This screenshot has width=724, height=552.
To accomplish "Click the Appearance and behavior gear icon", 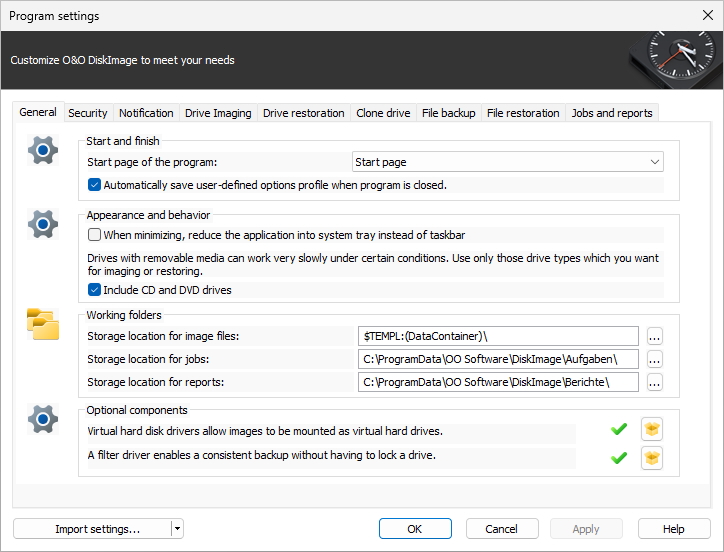I will coord(43,224).
